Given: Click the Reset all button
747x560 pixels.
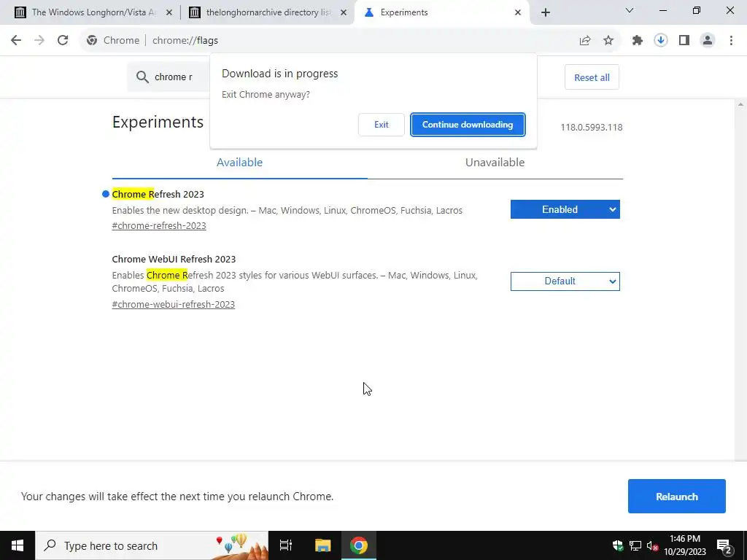Looking at the screenshot, I should point(592,77).
